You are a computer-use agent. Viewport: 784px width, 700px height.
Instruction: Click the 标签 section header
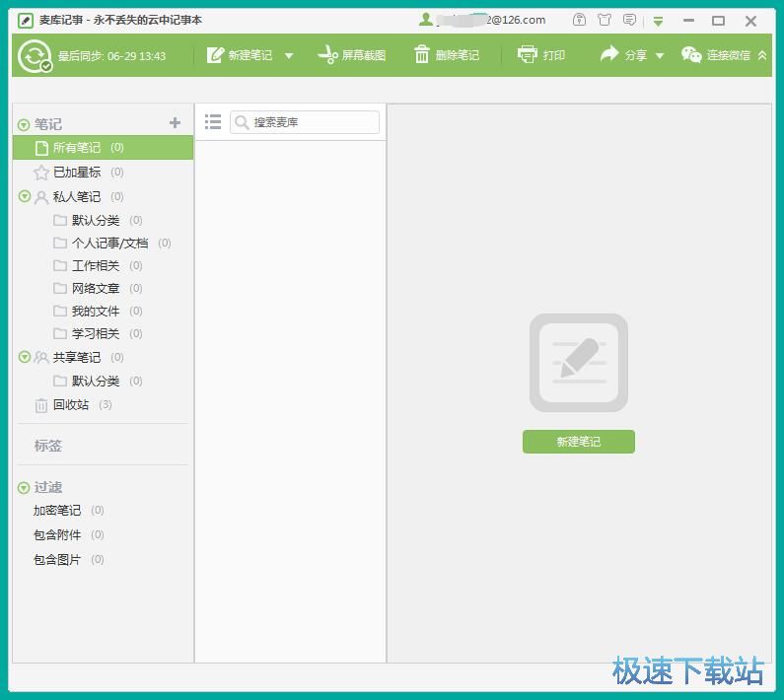coord(48,445)
